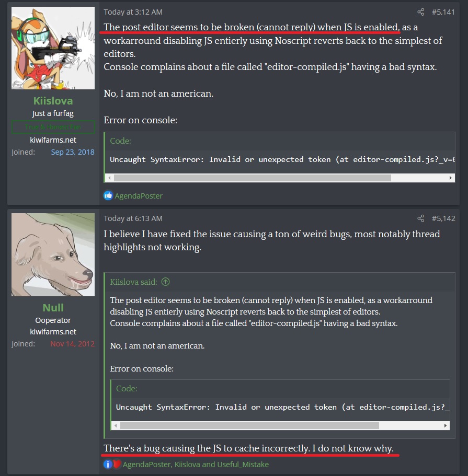Open Null's dog avatar image
The width and height of the screenshot is (468, 476).
click(53, 254)
